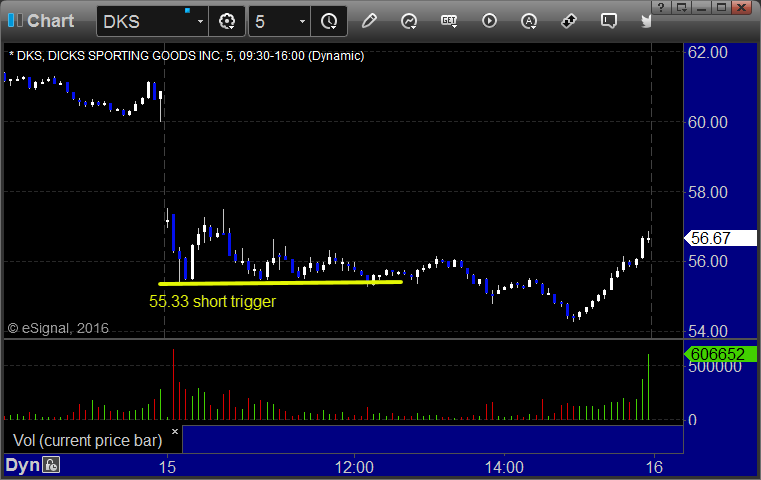
Task: Expand the interval dropdown arrow
Action: pos(302,22)
